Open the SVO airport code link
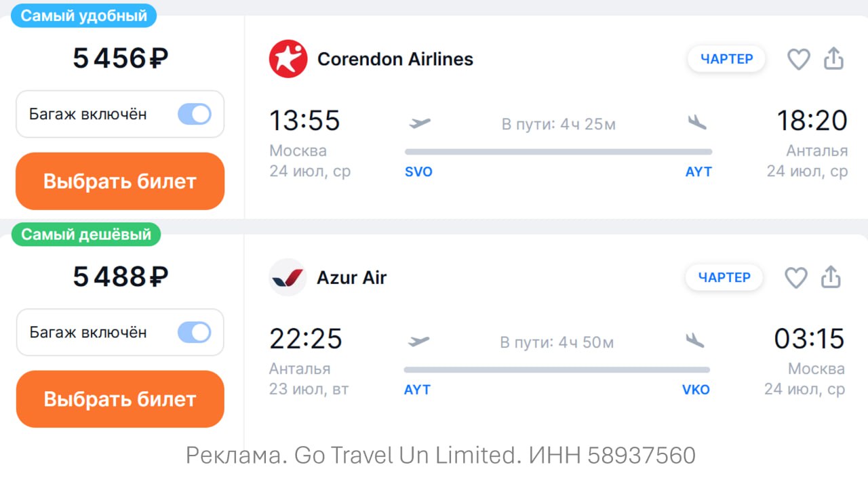Screen dimensions: 868x486 pos(418,172)
